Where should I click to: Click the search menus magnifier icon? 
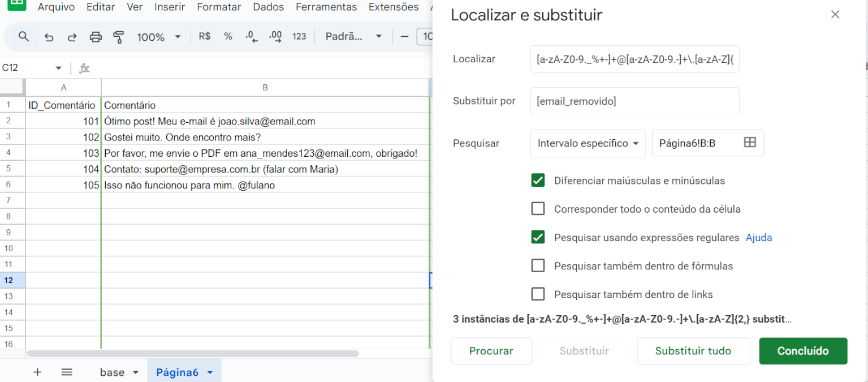pyautogui.click(x=24, y=37)
